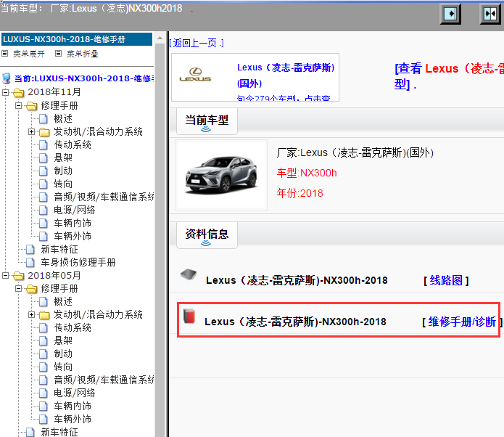Open the 维修手册/诊断 link

pyautogui.click(x=462, y=322)
